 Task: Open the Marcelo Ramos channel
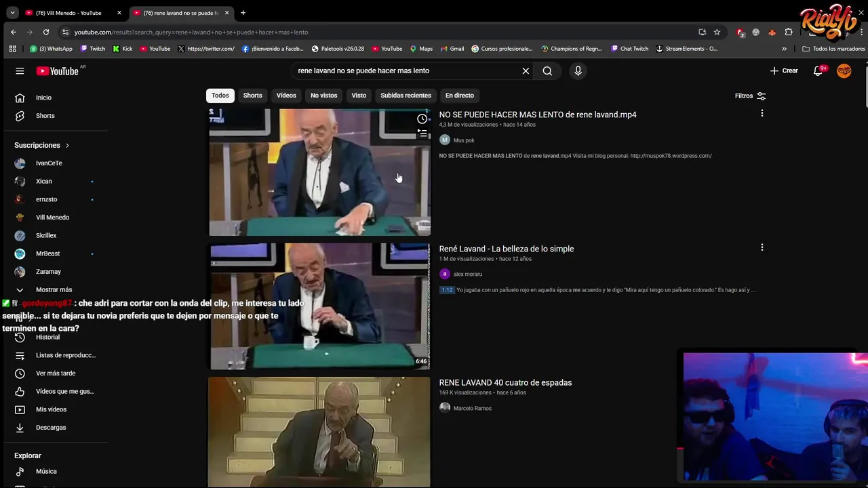pyautogui.click(x=472, y=408)
